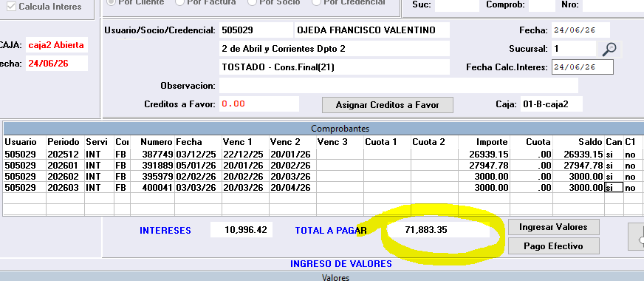Click the Total a Pagar amount field
This screenshot has height=281, width=644.
pos(438,230)
